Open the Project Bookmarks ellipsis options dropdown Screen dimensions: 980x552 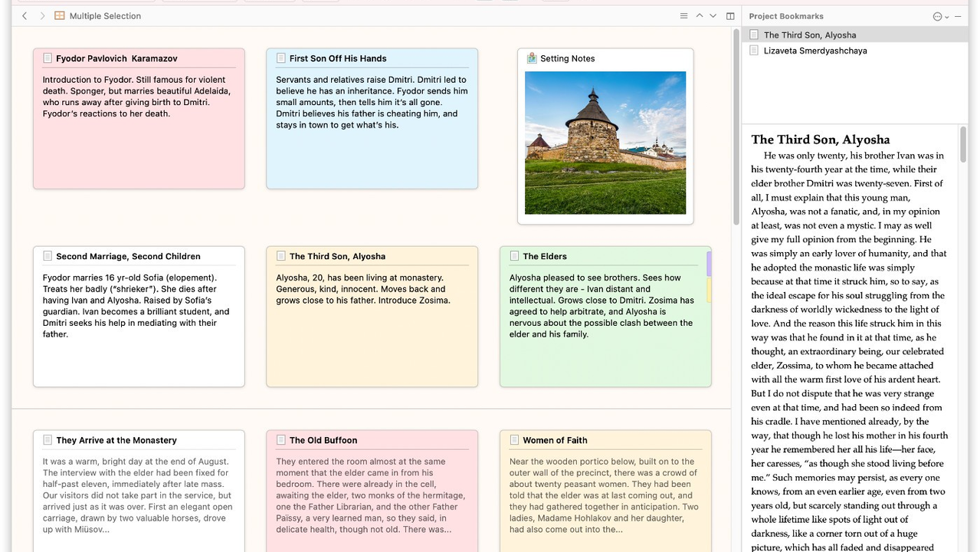click(x=940, y=16)
